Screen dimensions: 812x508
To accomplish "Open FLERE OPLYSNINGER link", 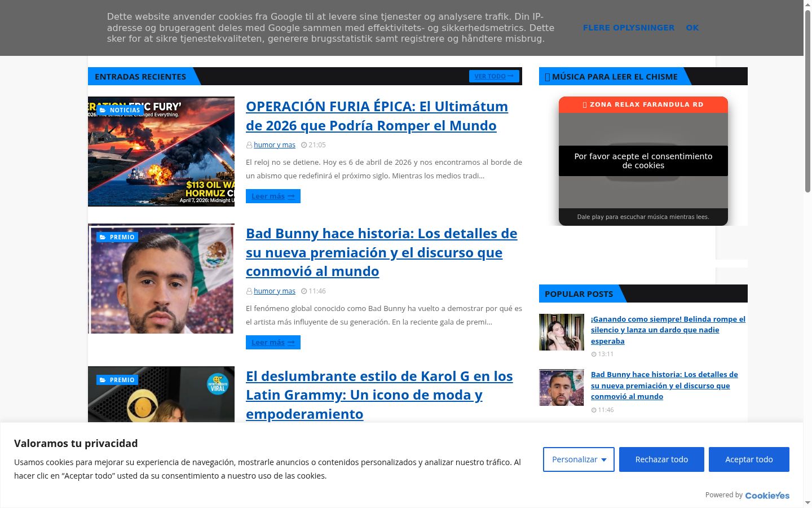I will [628, 28].
